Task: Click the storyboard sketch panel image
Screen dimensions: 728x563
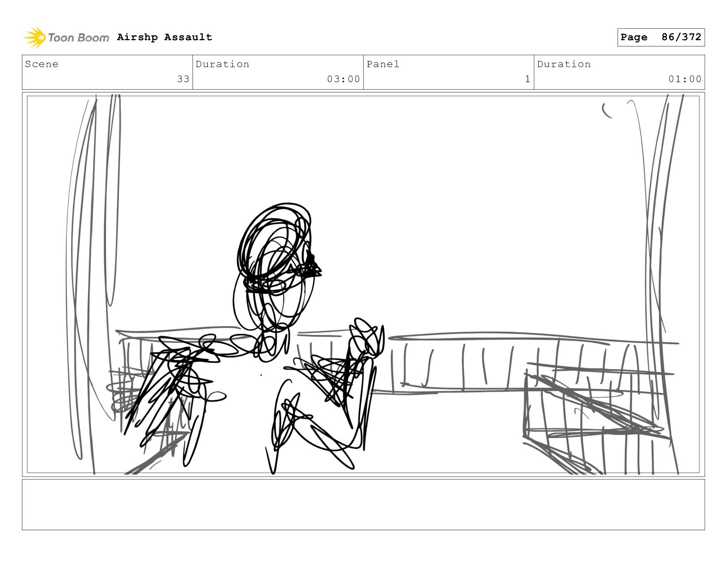Action: (363, 284)
